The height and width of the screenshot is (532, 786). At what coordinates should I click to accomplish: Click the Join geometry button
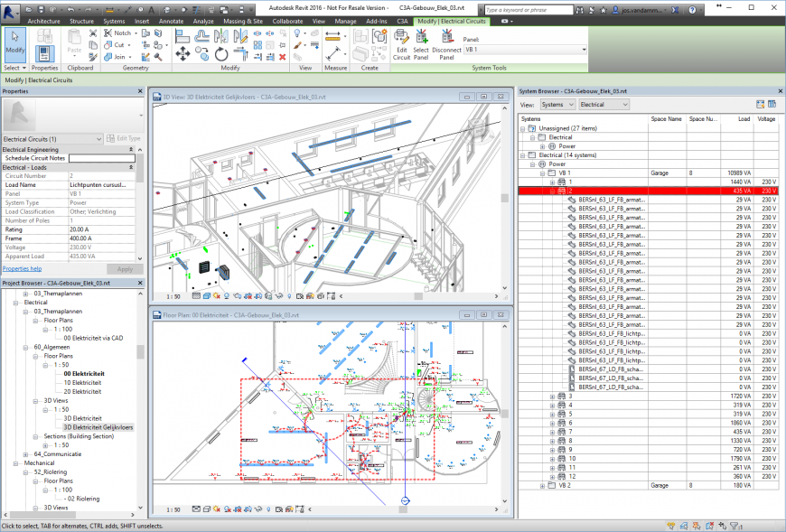(x=115, y=57)
